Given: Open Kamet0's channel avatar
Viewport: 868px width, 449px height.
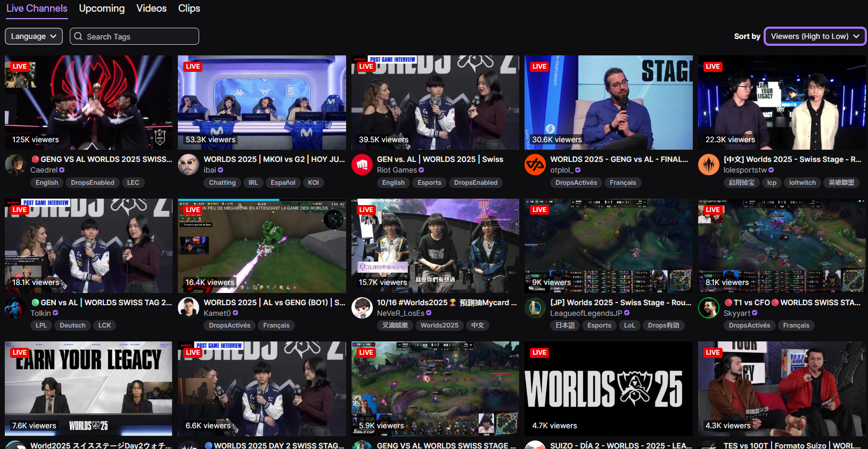Looking at the screenshot, I should click(x=189, y=308).
